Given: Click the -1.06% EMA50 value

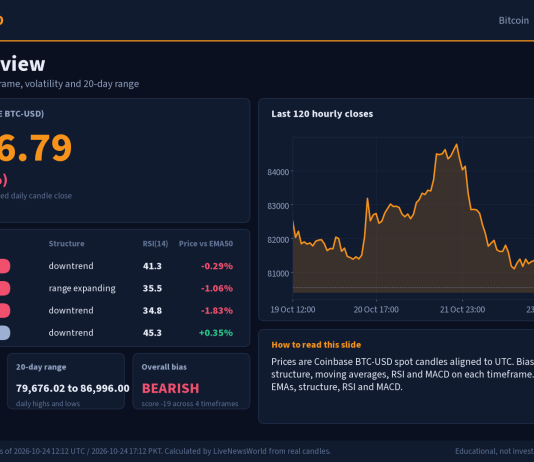Looking at the screenshot, I should (x=217, y=288).
